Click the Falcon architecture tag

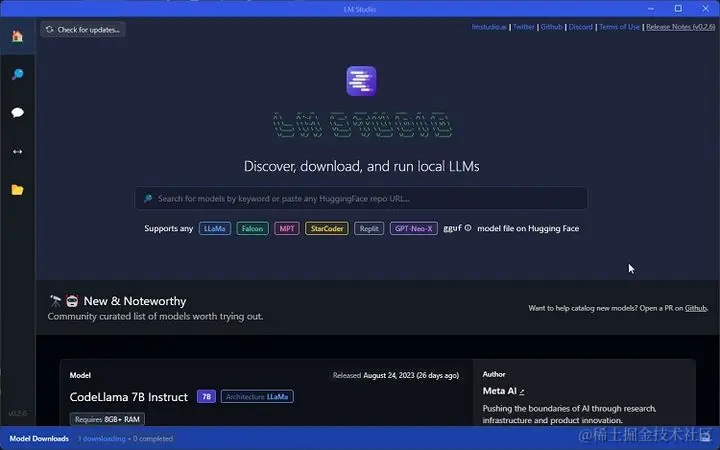(252, 228)
